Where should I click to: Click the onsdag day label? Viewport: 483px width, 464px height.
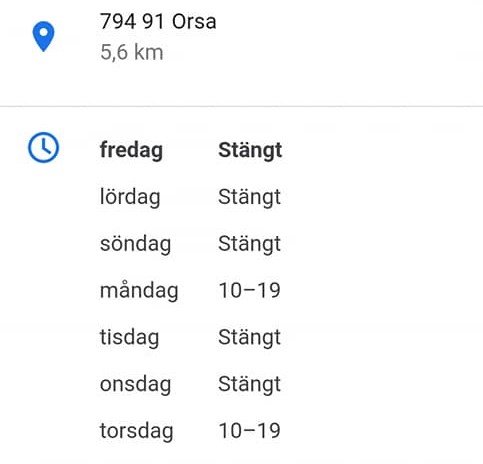point(135,384)
